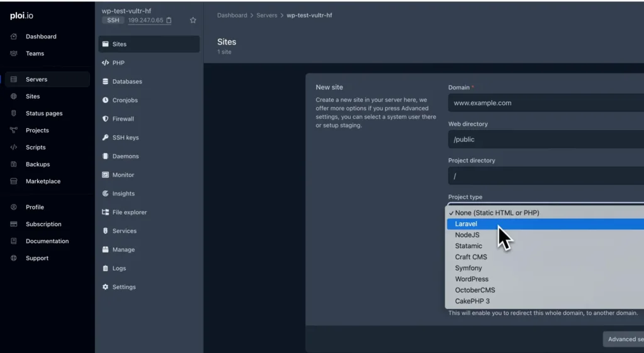Click the Dashboard breadcrumb link

(x=232, y=15)
